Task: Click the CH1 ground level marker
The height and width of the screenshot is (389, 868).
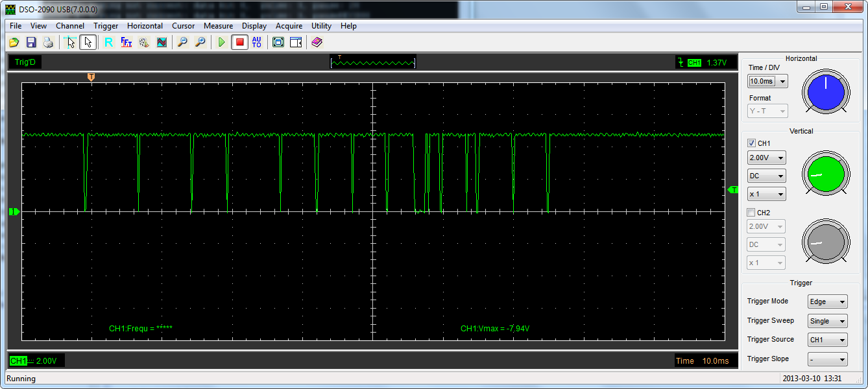Action: point(14,211)
